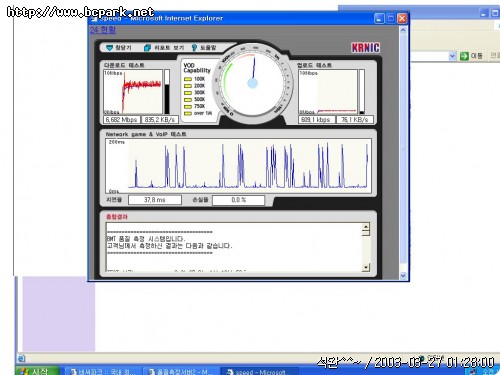This screenshot has width=500, height=375.
Task: Click the results box scroll-up arrow
Action: pos(366,227)
